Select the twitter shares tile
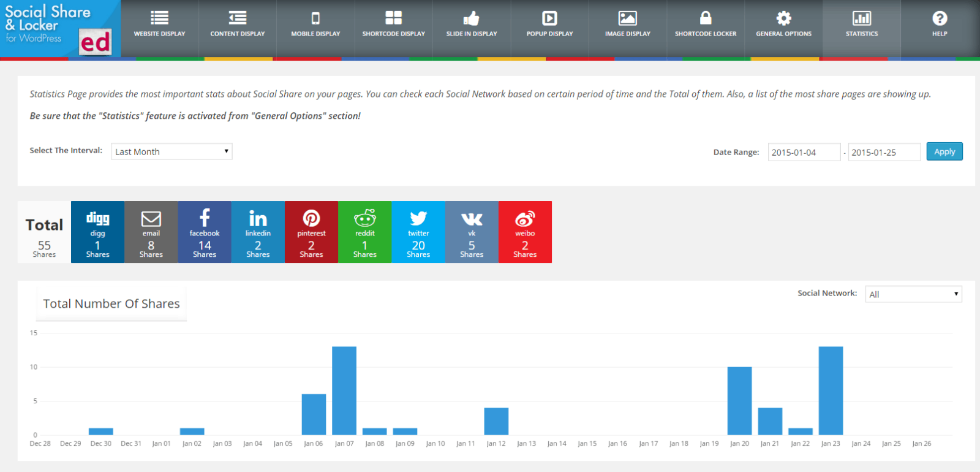This screenshot has height=472, width=980. [x=418, y=232]
